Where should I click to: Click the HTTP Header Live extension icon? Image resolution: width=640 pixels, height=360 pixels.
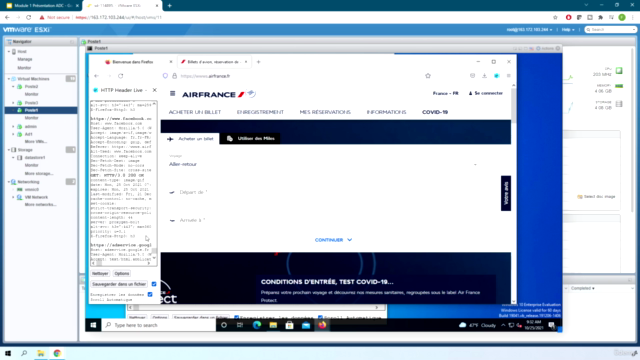[x=497, y=76]
